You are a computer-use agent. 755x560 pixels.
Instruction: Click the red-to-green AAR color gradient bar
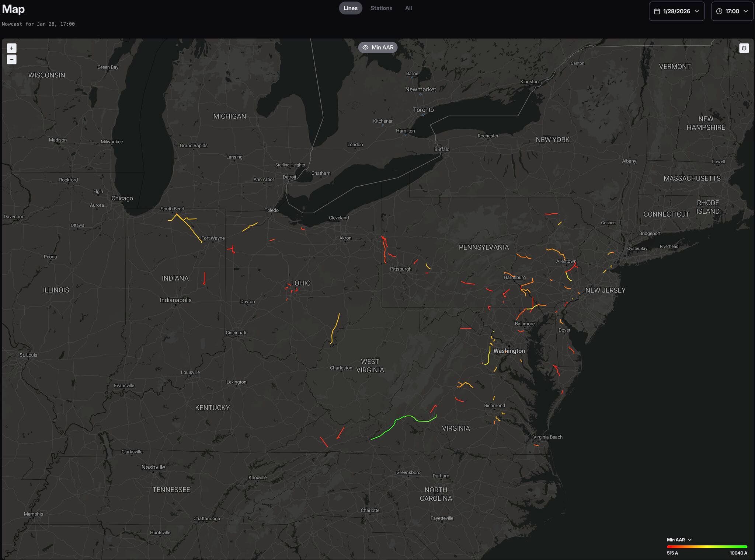click(x=707, y=547)
